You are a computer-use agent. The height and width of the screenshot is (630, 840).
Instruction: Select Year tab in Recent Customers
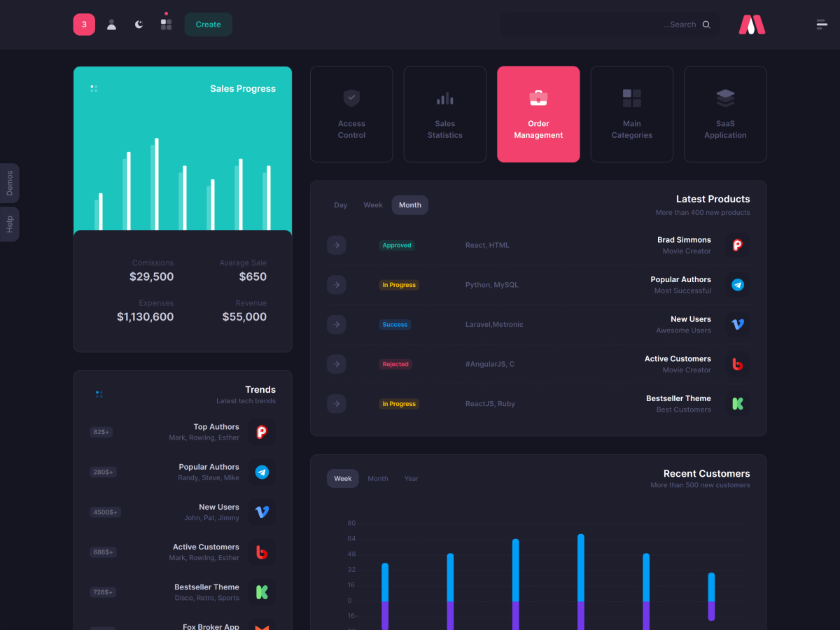[x=411, y=479]
